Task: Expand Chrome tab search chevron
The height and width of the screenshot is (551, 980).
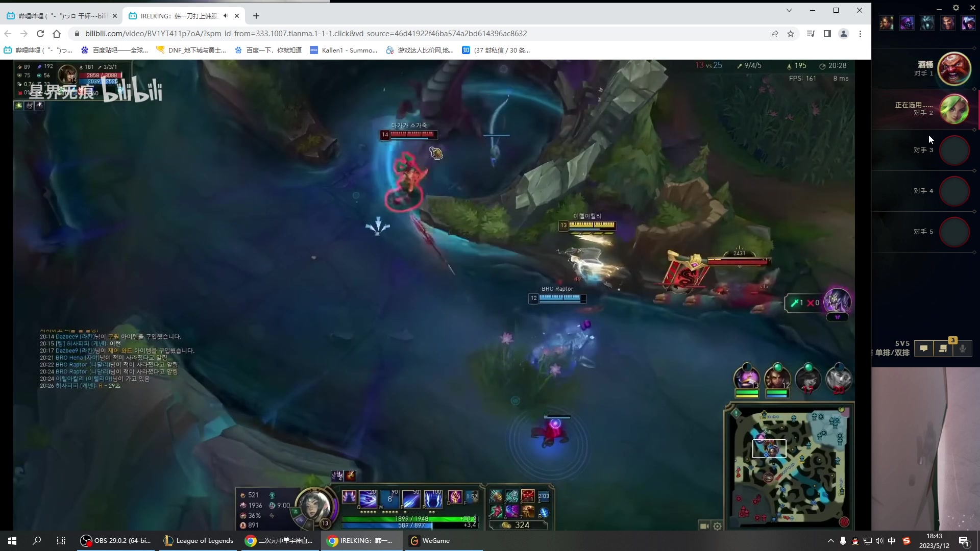Action: [x=789, y=10]
